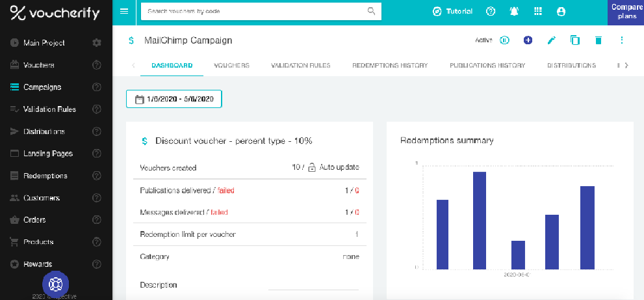
Task: Open help icon next to Vouchers
Action: pos(97,65)
